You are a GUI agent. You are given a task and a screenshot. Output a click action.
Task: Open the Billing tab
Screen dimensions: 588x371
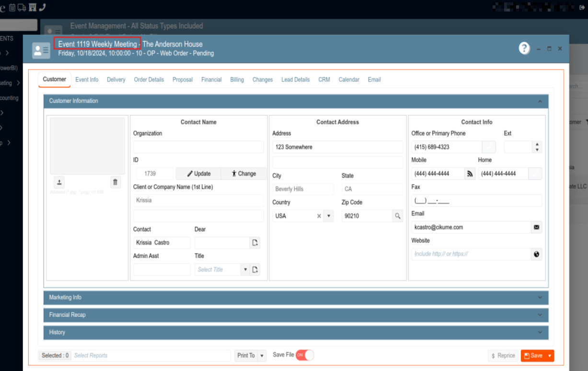(x=237, y=80)
